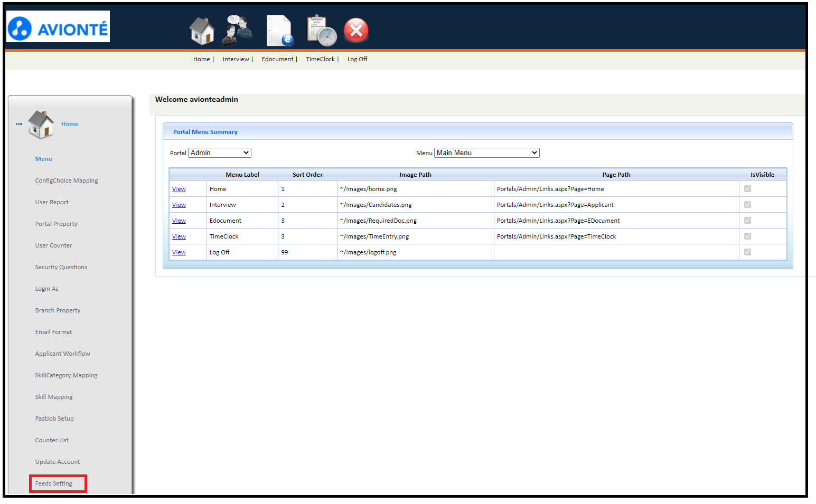Click the house Home icon in top toolbar
The image size is (816, 504).
click(202, 31)
